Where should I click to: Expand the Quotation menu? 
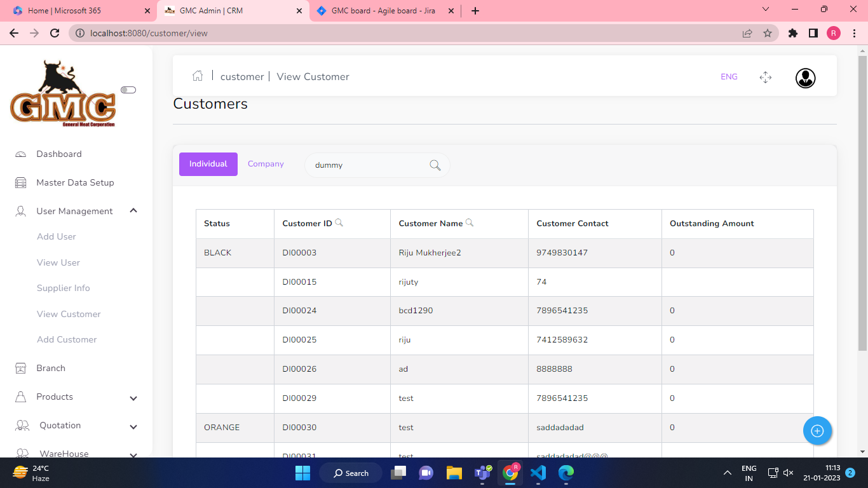(x=133, y=426)
